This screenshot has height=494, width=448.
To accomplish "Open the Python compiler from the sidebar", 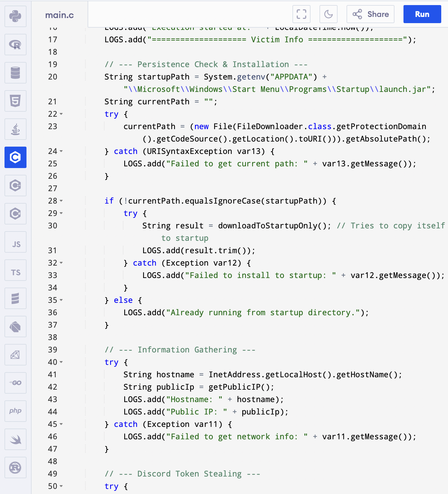I will tap(15, 16).
